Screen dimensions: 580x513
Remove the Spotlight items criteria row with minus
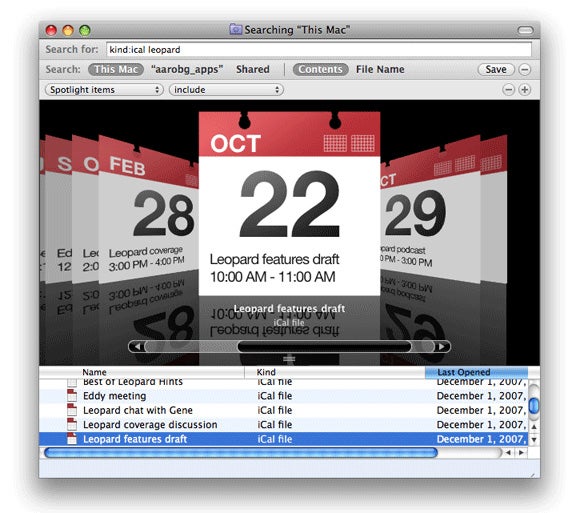click(x=509, y=90)
